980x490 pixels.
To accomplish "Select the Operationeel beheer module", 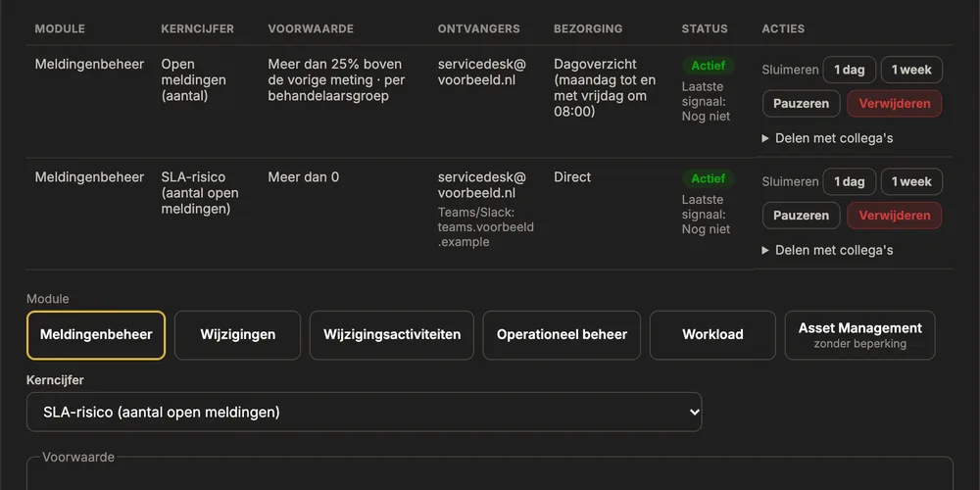I will pyautogui.click(x=562, y=335).
